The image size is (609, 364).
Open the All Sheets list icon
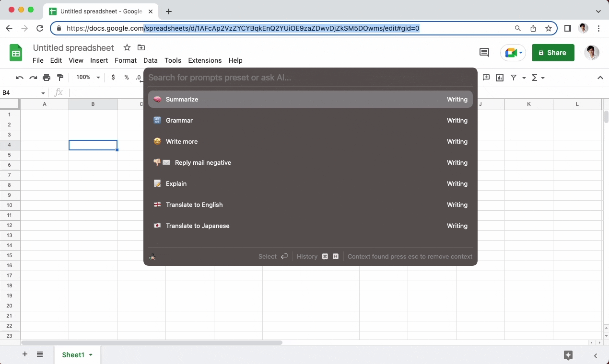click(x=40, y=354)
